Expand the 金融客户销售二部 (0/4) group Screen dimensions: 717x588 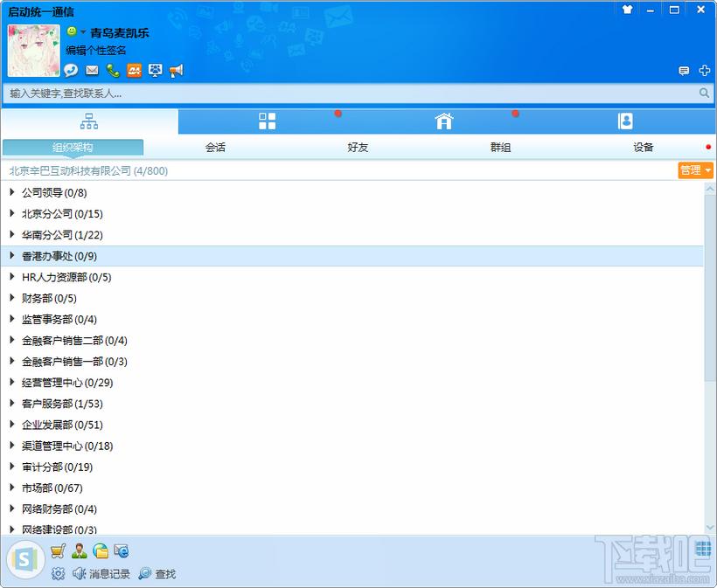point(12,340)
